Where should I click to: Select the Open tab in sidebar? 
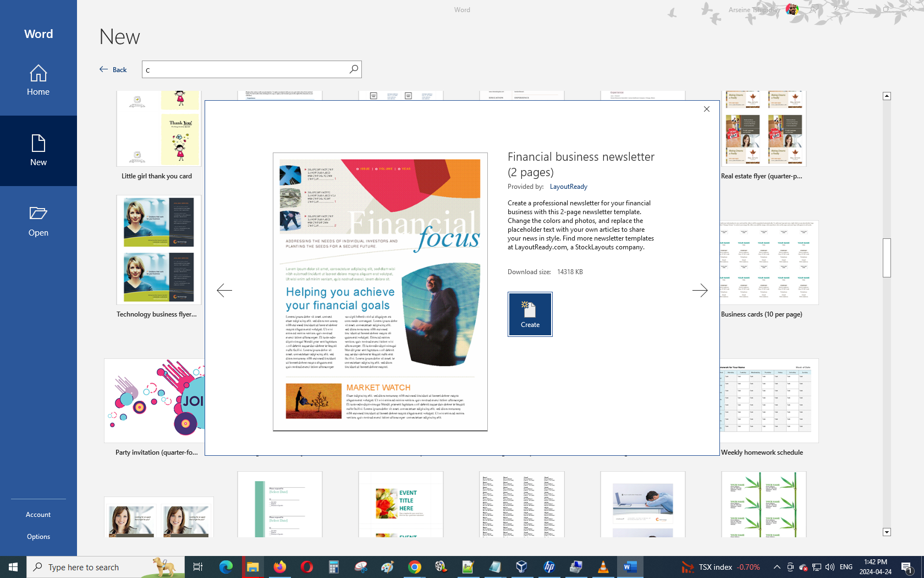38,221
